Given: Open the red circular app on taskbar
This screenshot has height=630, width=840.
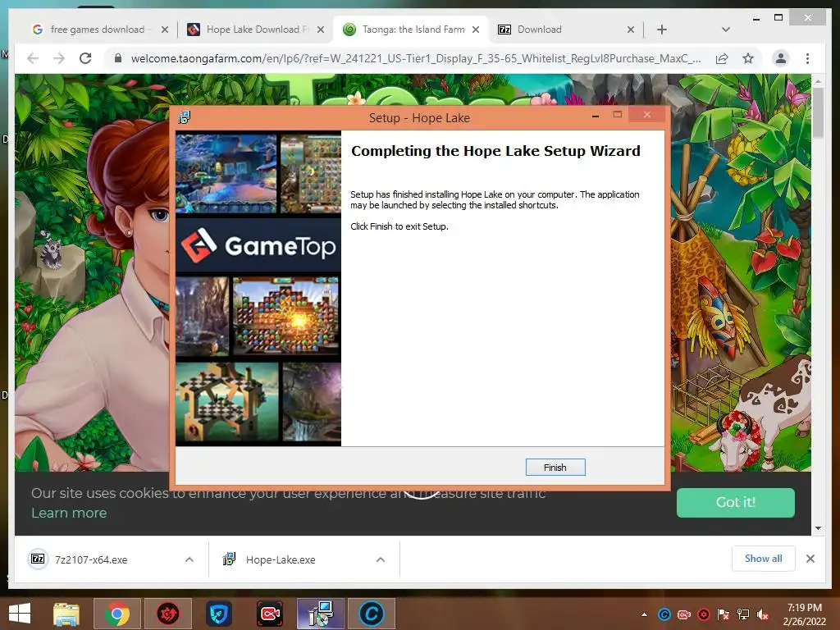Looking at the screenshot, I should 167,614.
